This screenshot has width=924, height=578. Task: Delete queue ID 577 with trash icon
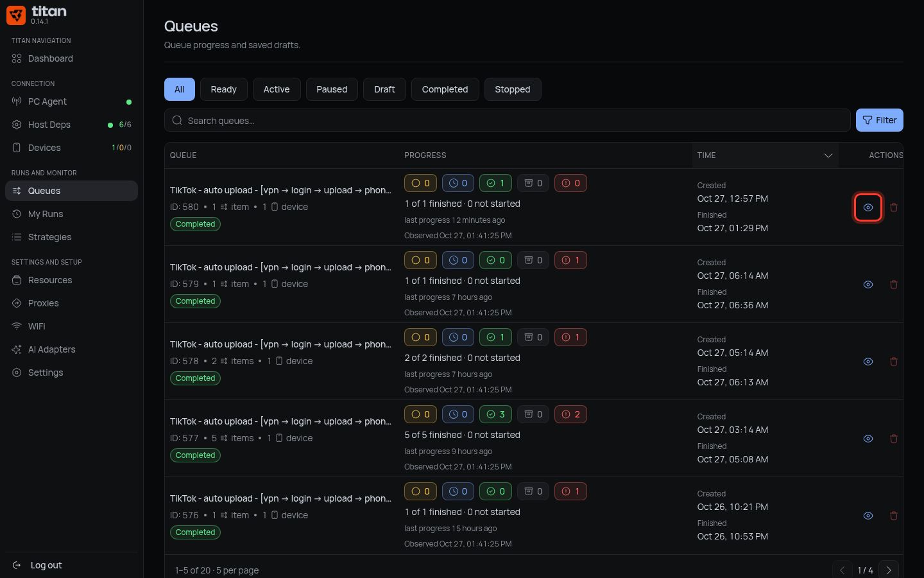[894, 439]
